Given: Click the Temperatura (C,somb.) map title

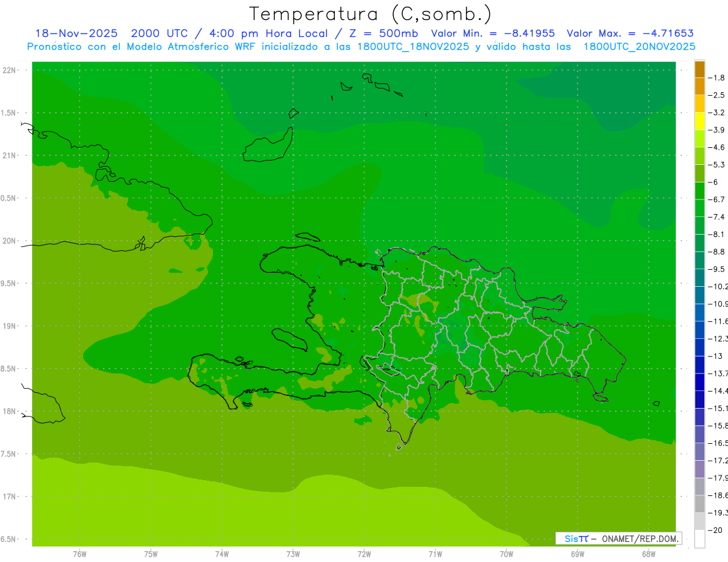Looking at the screenshot, I should point(370,14).
